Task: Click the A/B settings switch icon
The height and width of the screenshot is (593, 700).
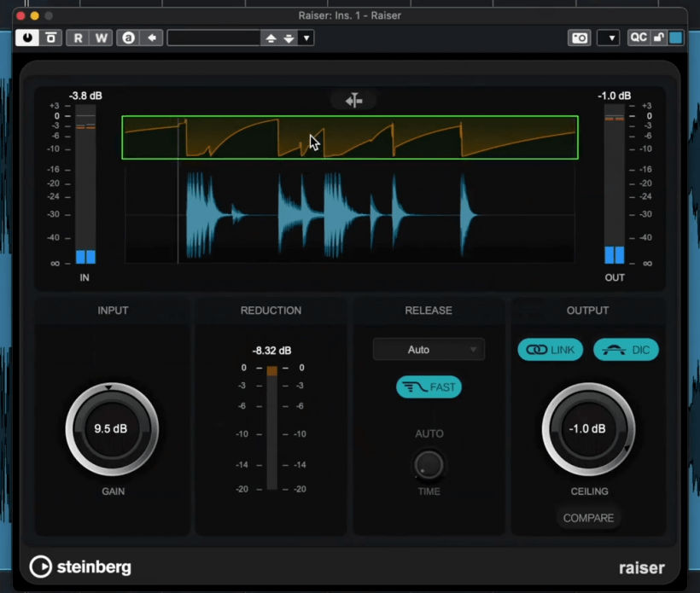Action: pyautogui.click(x=128, y=38)
